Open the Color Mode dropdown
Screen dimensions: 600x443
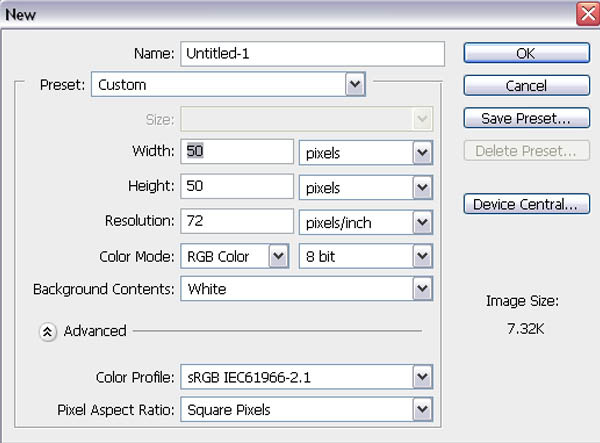pos(277,255)
